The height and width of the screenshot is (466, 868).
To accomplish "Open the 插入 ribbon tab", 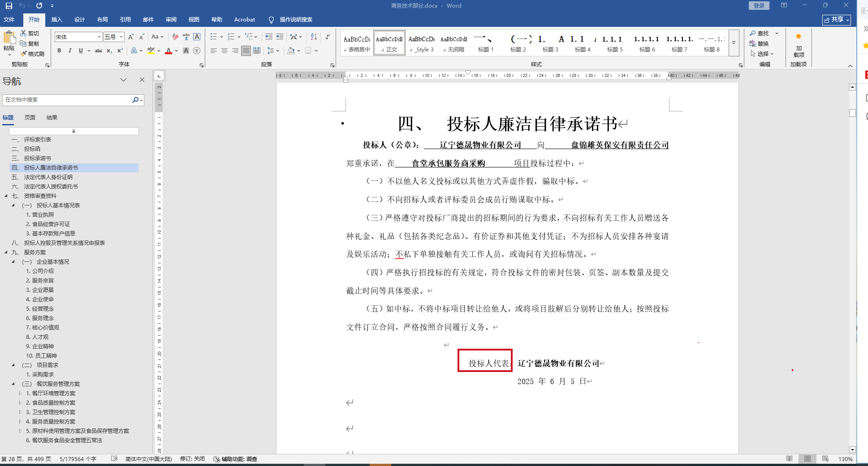I will coord(56,19).
